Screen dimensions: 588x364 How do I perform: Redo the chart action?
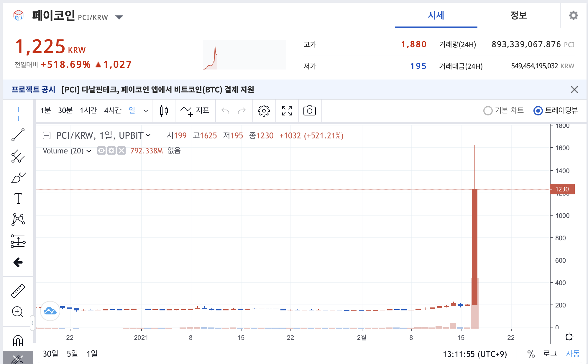[x=242, y=111]
